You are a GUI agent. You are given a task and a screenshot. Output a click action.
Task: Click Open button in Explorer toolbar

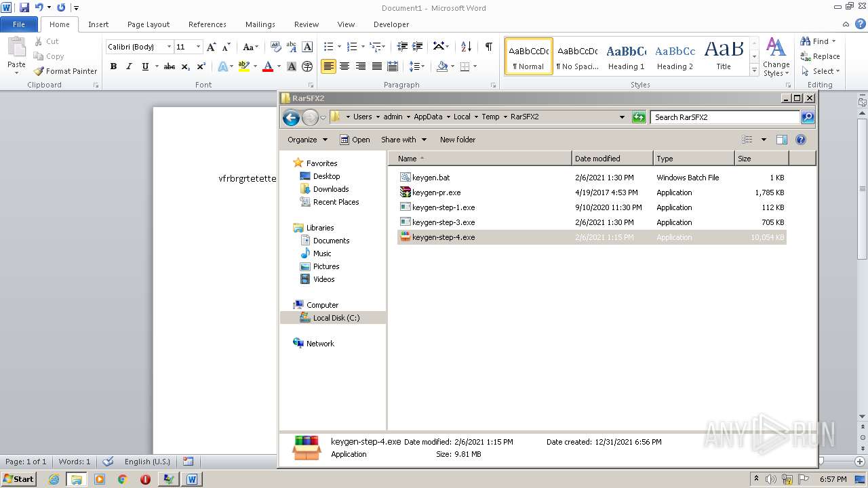[x=355, y=140]
